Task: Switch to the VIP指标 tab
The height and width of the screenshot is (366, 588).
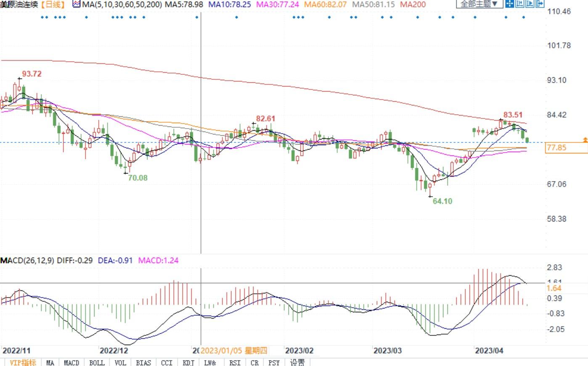Action: tap(22, 362)
